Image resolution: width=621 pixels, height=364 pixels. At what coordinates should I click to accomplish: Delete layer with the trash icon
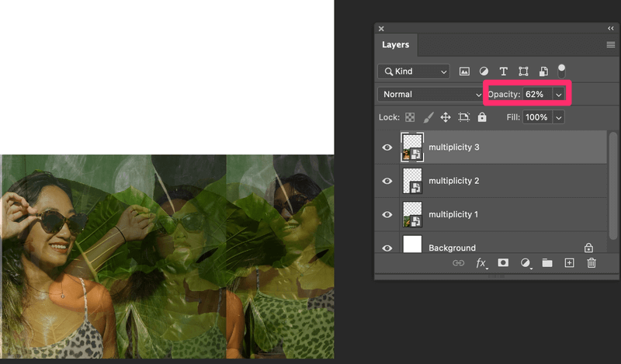click(592, 263)
